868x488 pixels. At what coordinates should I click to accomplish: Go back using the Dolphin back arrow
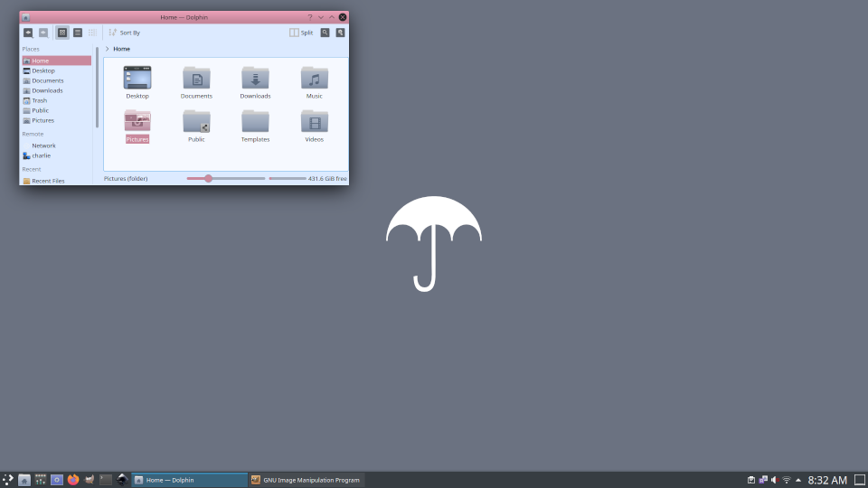pos(28,33)
